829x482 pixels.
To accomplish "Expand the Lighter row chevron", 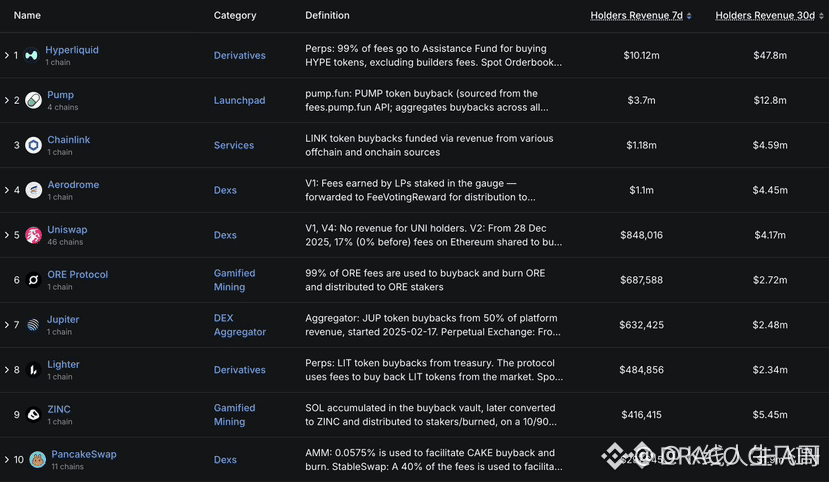I will pos(6,369).
